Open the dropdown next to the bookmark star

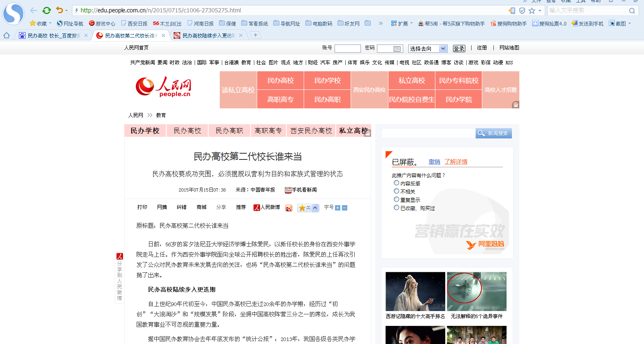click(540, 11)
